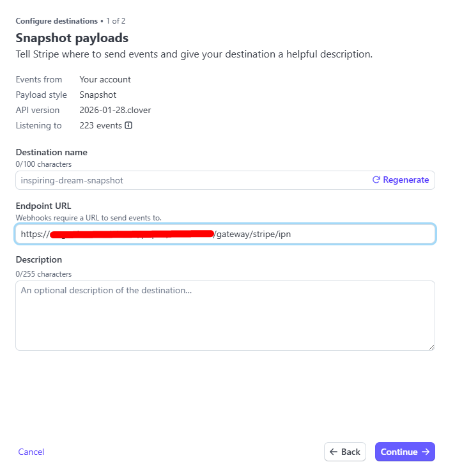This screenshot has height=476, width=455.
Task: Go back with the Back button
Action: (345, 452)
